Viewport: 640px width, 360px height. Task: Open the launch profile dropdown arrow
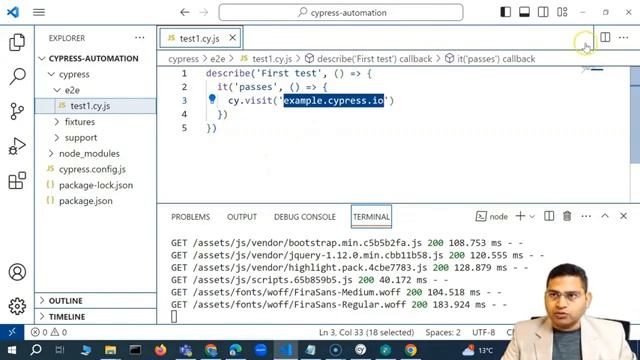[532, 216]
